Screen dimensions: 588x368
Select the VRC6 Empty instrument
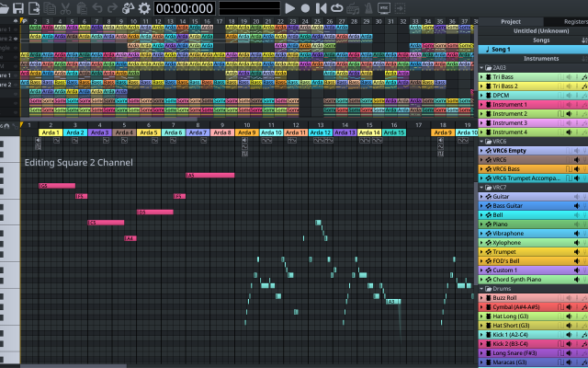click(x=533, y=151)
